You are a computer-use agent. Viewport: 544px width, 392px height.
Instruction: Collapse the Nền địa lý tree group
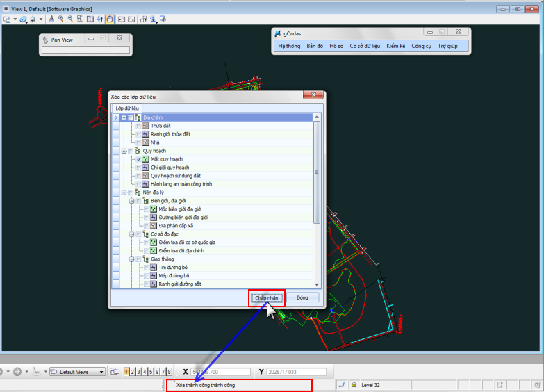[x=123, y=193]
